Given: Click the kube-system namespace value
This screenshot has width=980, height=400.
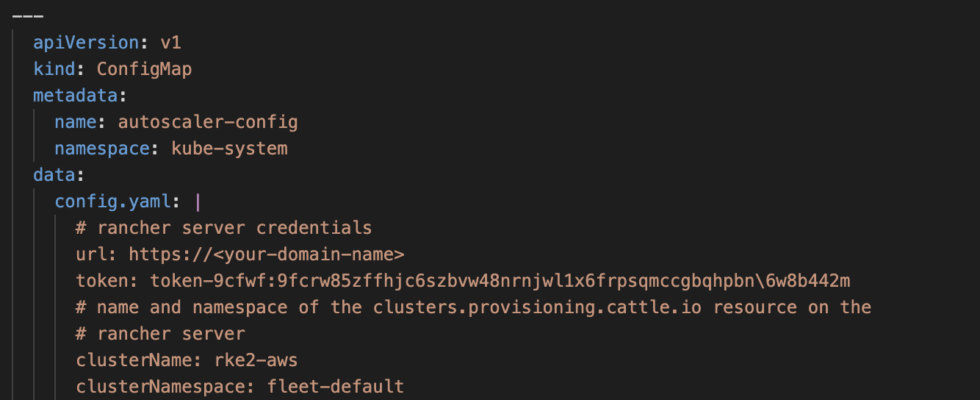Looking at the screenshot, I should click(x=229, y=149).
